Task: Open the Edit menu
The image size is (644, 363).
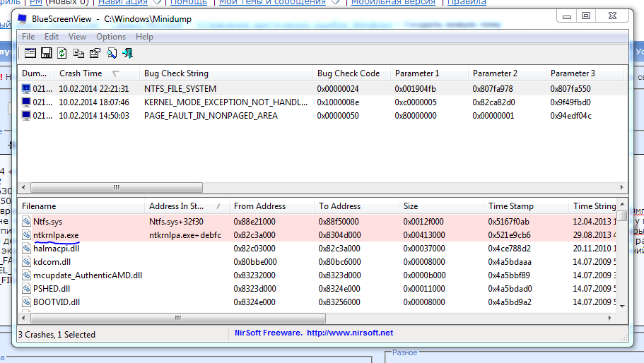Action: (x=52, y=37)
